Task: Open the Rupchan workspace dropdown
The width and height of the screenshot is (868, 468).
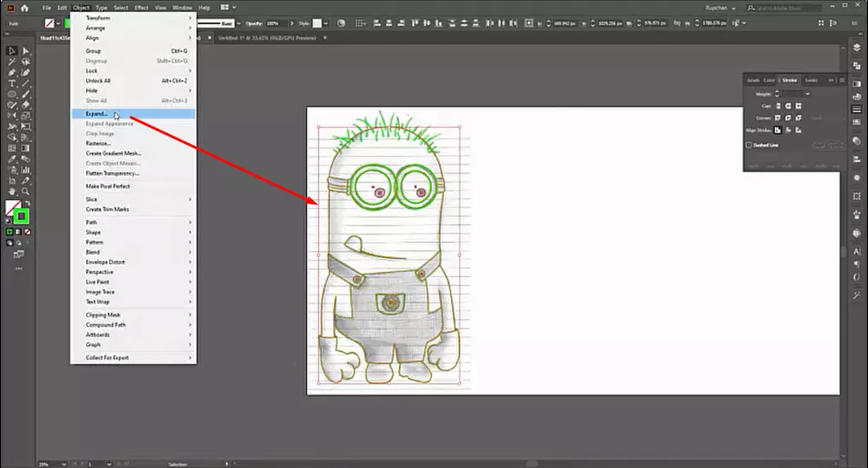Action: (720, 8)
